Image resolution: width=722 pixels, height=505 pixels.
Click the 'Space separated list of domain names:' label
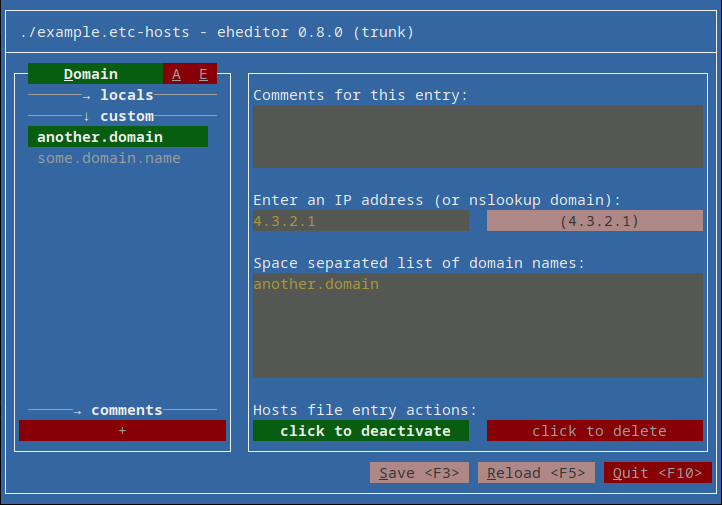pyautogui.click(x=419, y=263)
